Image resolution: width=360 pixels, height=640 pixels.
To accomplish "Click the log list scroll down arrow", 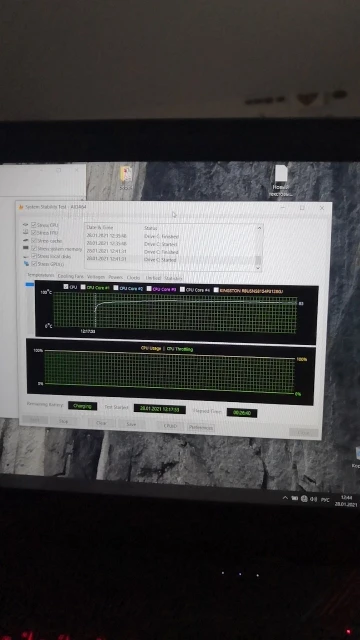I will pos(258,268).
